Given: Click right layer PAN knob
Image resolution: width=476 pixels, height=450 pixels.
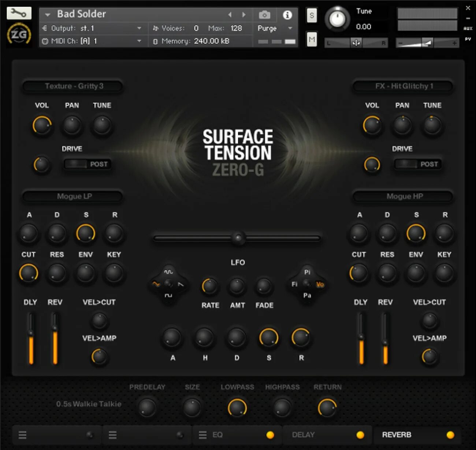Looking at the screenshot, I should pyautogui.click(x=402, y=125).
